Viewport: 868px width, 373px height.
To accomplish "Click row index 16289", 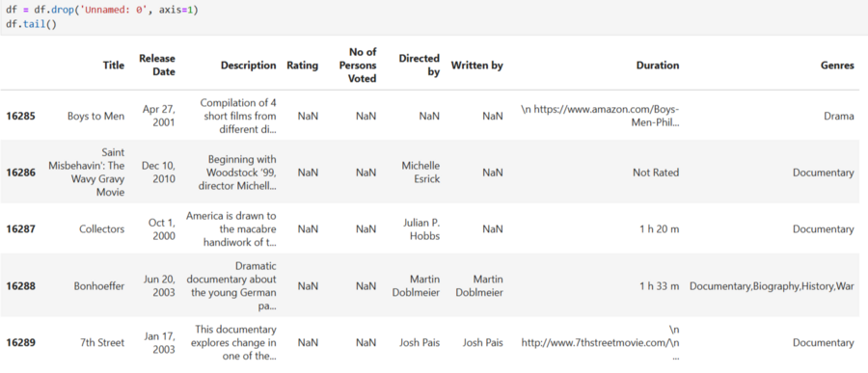I will [x=20, y=342].
